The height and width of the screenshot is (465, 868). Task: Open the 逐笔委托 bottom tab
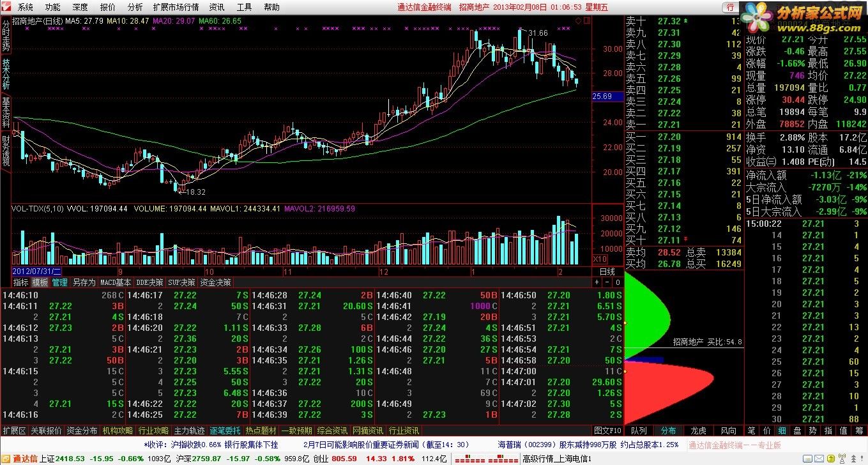225,431
